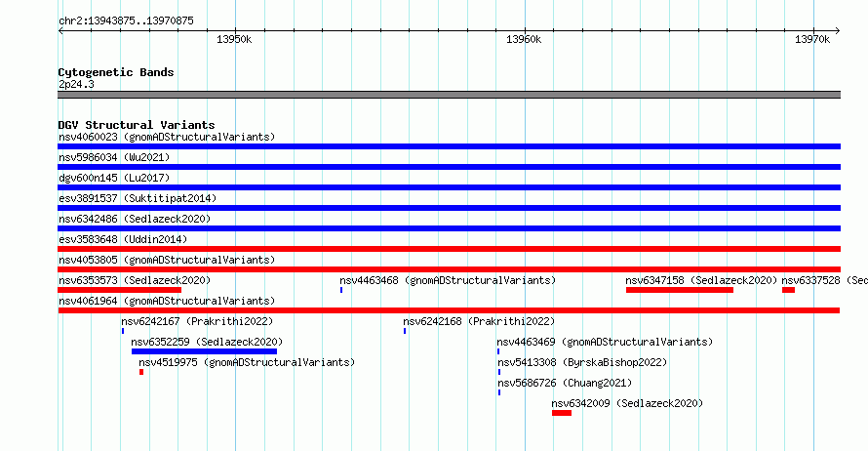
Task: Click the short red bar under nsv6337528
Action: (788, 290)
